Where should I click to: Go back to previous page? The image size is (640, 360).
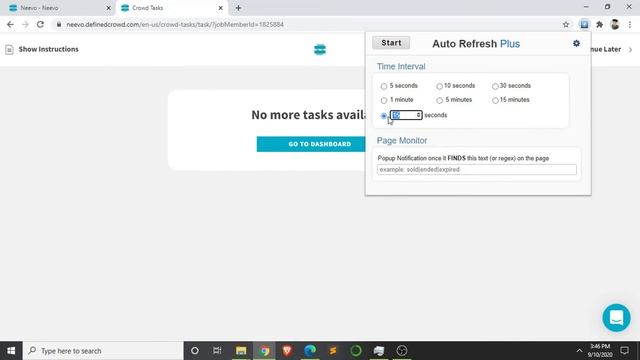pos(10,24)
